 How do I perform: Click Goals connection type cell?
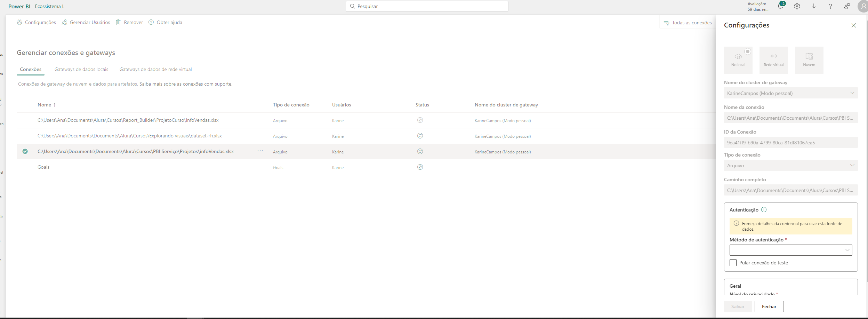pyautogui.click(x=278, y=167)
